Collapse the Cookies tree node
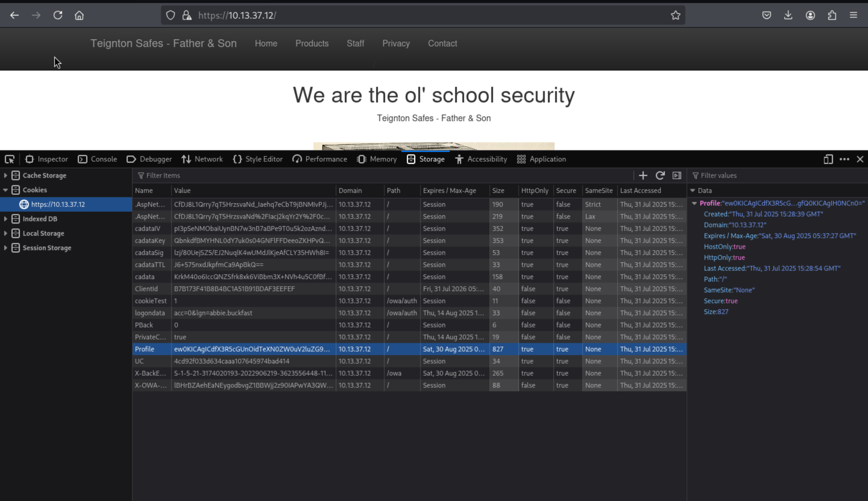This screenshot has height=501, width=868. pyautogui.click(x=5, y=190)
